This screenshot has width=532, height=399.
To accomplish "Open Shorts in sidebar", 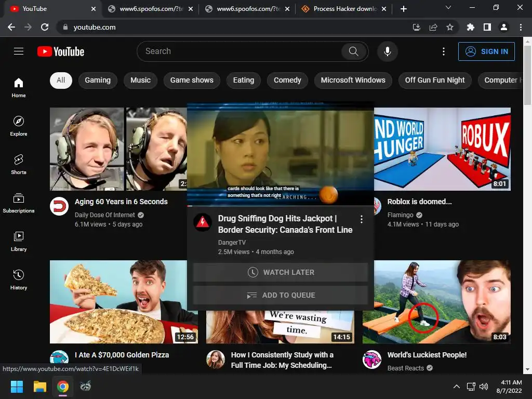I will [19, 165].
